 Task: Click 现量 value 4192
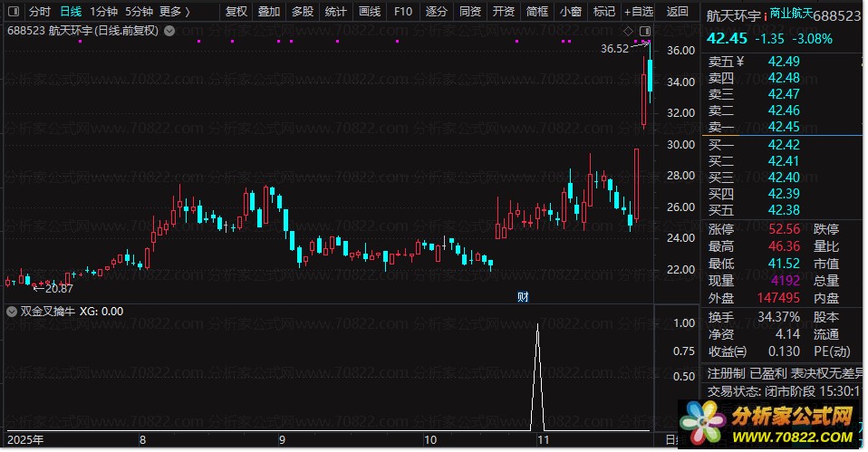(x=786, y=281)
